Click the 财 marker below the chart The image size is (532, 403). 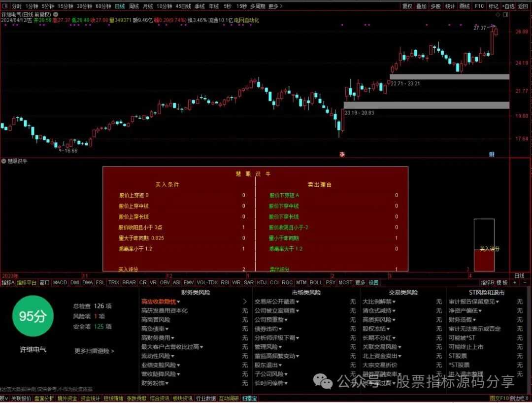pos(492,154)
